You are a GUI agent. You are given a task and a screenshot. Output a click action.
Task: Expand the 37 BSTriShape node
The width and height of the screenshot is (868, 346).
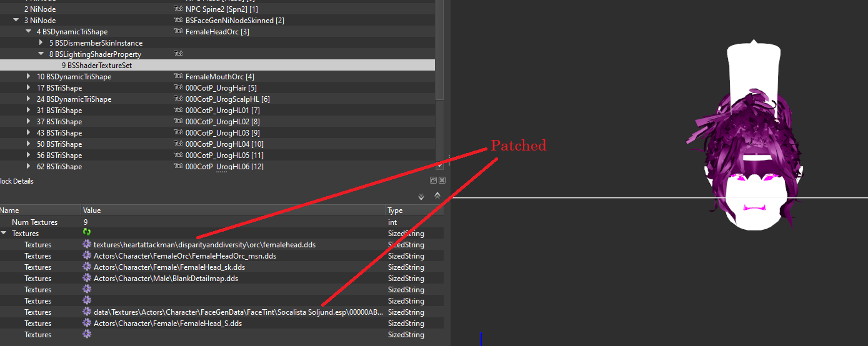pyautogui.click(x=29, y=122)
